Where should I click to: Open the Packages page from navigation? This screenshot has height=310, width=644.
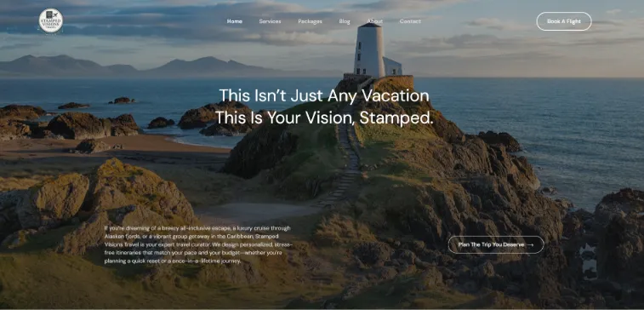coord(310,21)
